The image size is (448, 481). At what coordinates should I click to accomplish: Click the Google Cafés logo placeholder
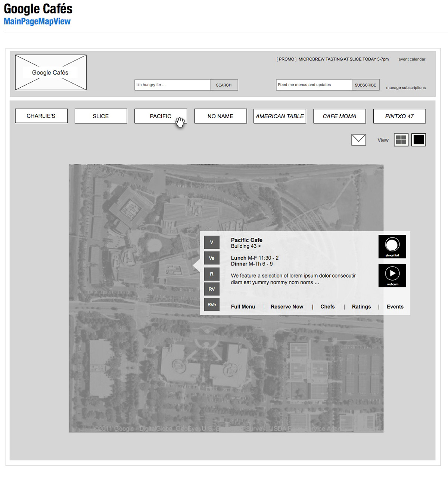tap(51, 72)
